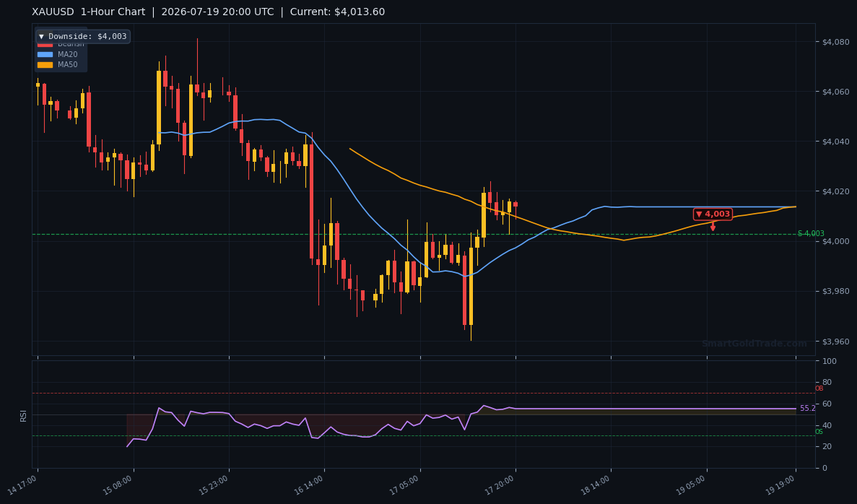
Task: Select the MA20 legend label
Action: point(68,54)
